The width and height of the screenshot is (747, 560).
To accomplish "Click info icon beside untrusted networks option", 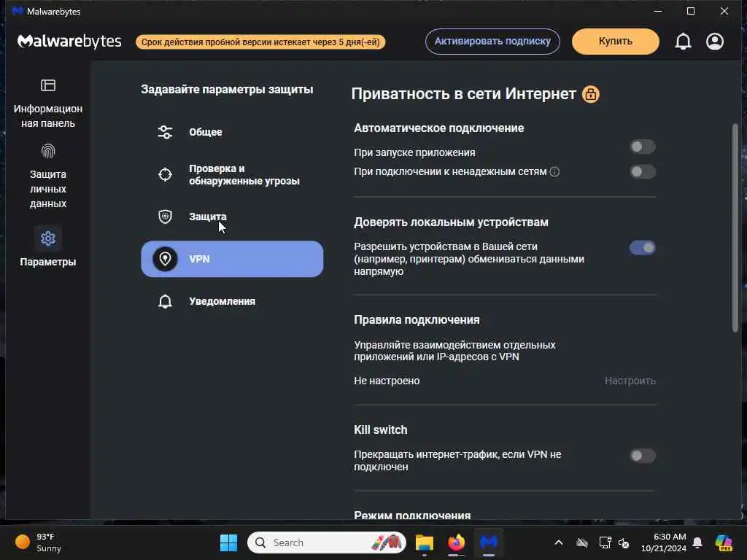I will (x=554, y=172).
